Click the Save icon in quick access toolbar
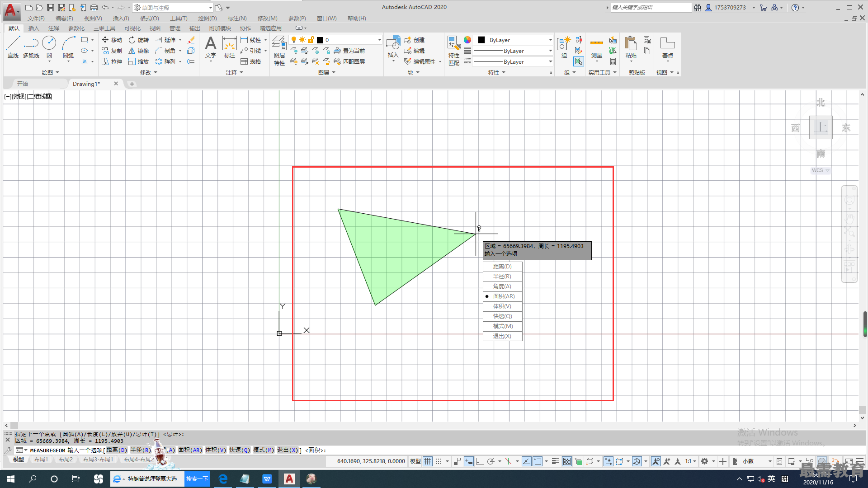Image resolution: width=868 pixels, height=488 pixels. [x=50, y=7]
